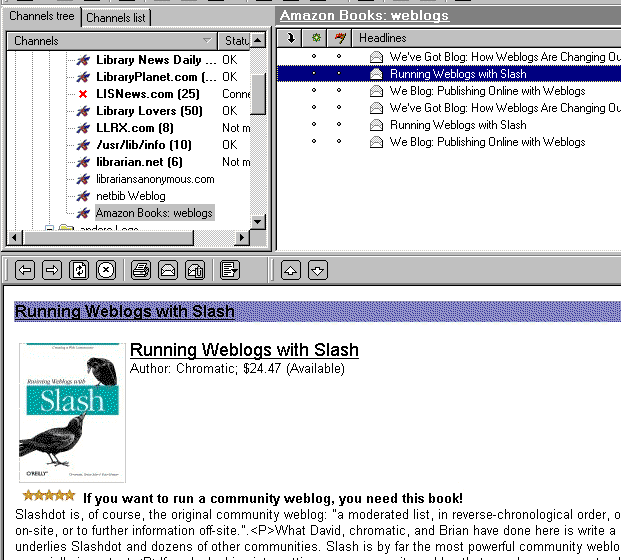Select the Library News Daily channel
This screenshot has width=621, height=560.
coord(156,60)
